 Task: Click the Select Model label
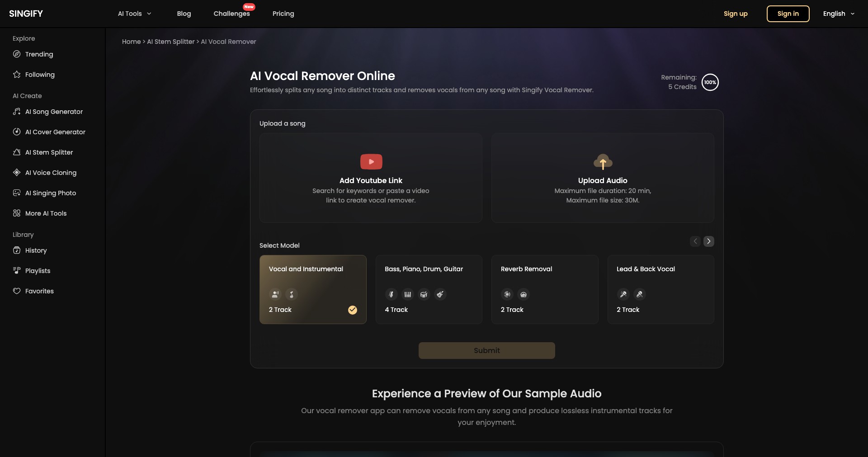(x=279, y=245)
